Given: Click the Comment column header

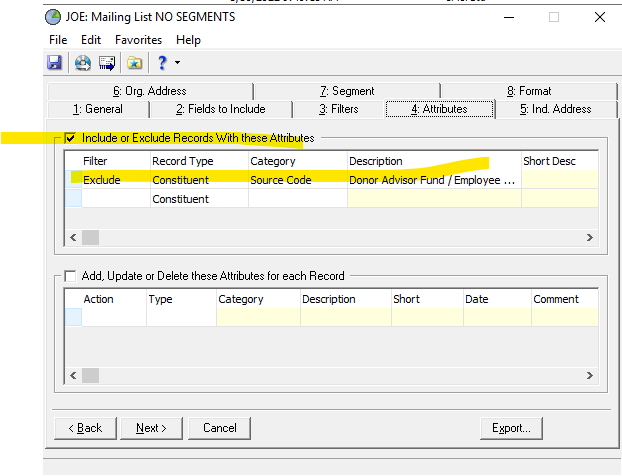Looking at the screenshot, I should 565,299.
